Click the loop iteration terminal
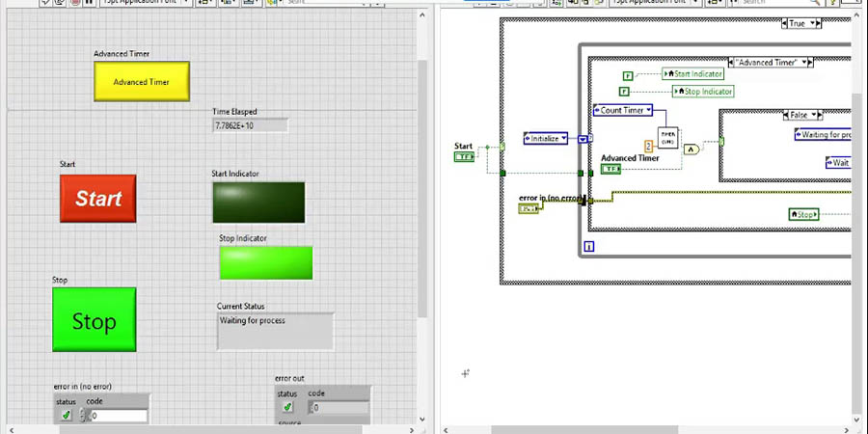This screenshot has width=868, height=434. point(588,247)
